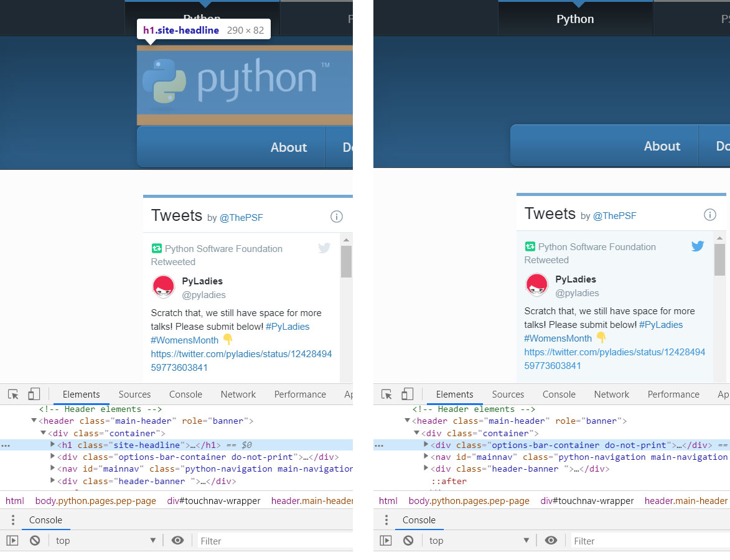Click About nav item on left page
730x560 pixels.
coord(289,147)
